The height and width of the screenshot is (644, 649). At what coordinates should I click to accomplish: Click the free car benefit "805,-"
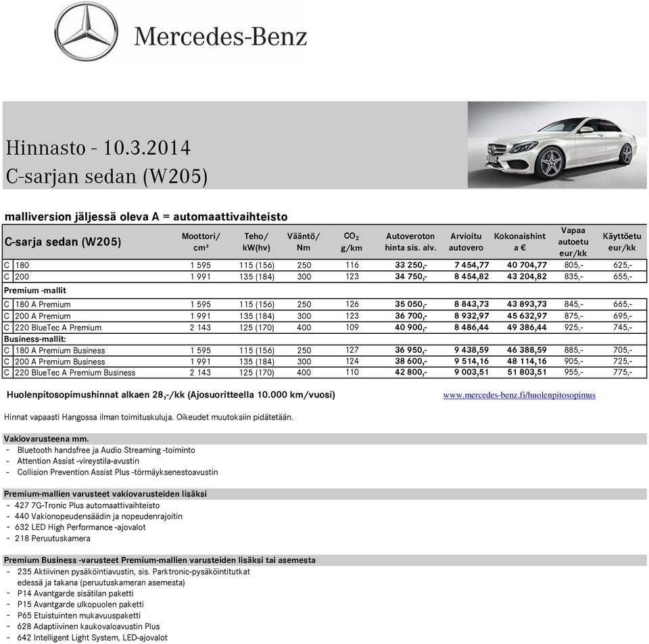click(x=574, y=265)
